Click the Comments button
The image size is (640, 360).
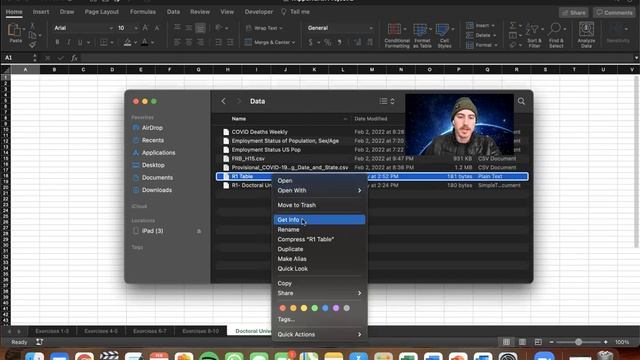pos(614,13)
